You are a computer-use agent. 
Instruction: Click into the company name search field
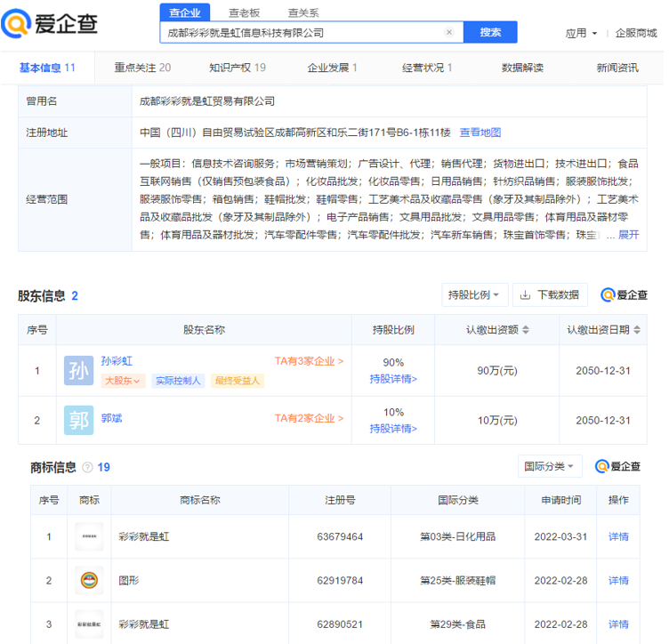(302, 32)
